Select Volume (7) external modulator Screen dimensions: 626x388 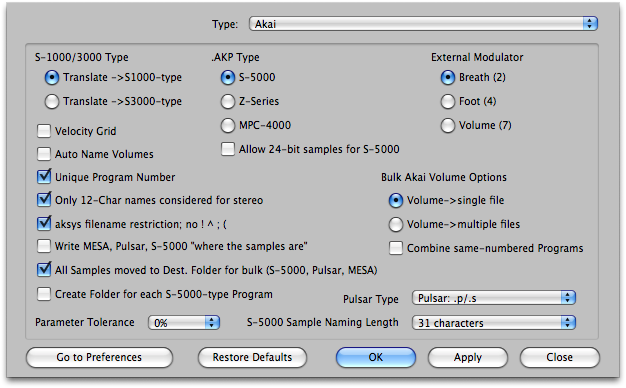point(448,125)
